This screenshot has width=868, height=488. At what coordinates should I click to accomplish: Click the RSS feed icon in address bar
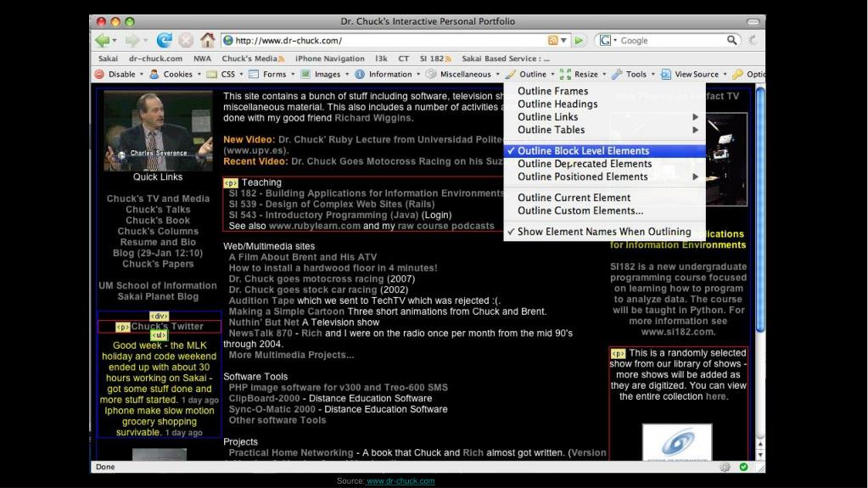(552, 41)
